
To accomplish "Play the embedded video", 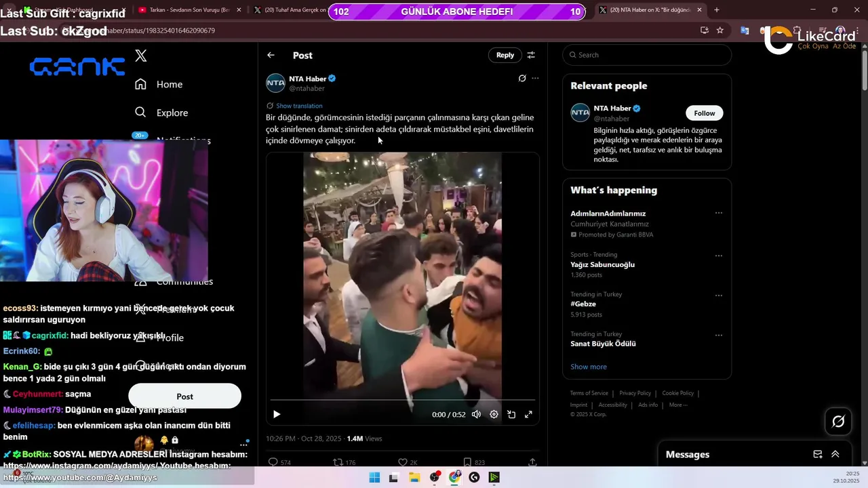I will coord(277,414).
